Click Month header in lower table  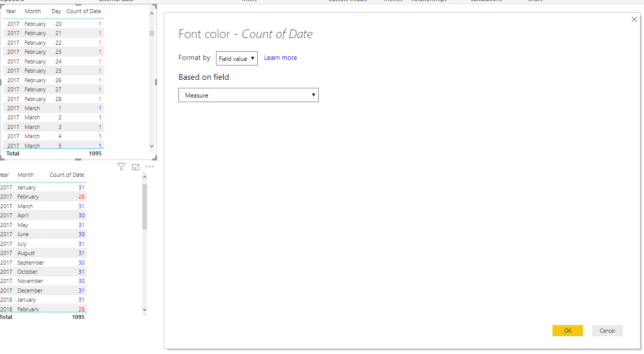click(25, 175)
